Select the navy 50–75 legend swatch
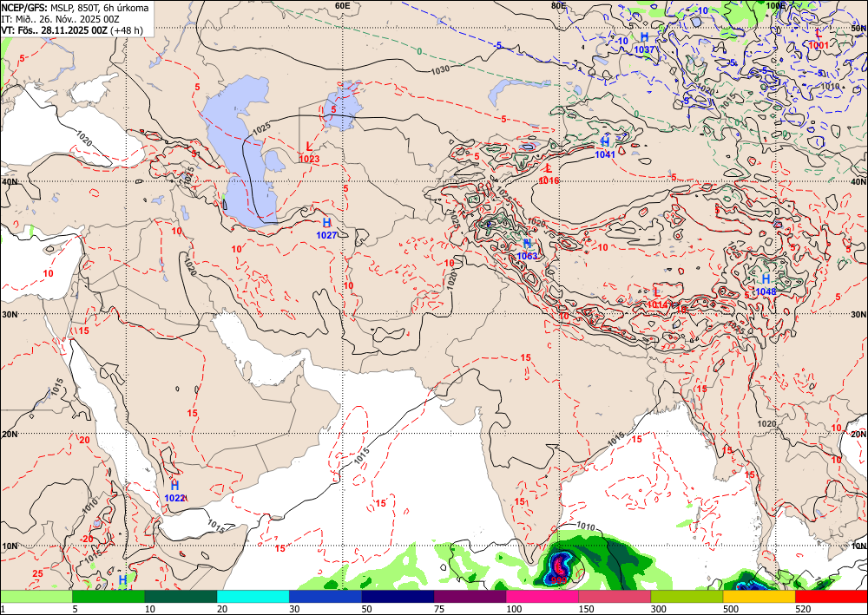 click(x=398, y=597)
